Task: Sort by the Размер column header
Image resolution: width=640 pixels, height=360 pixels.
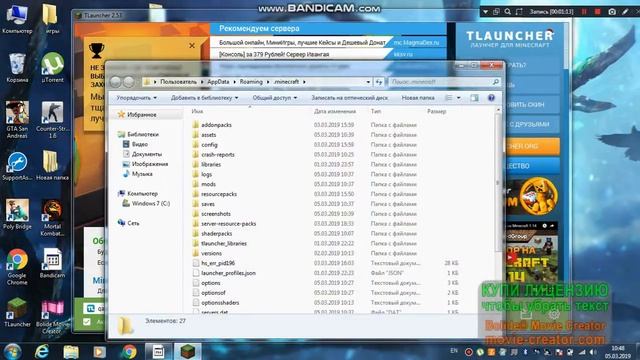Action: [x=436, y=111]
